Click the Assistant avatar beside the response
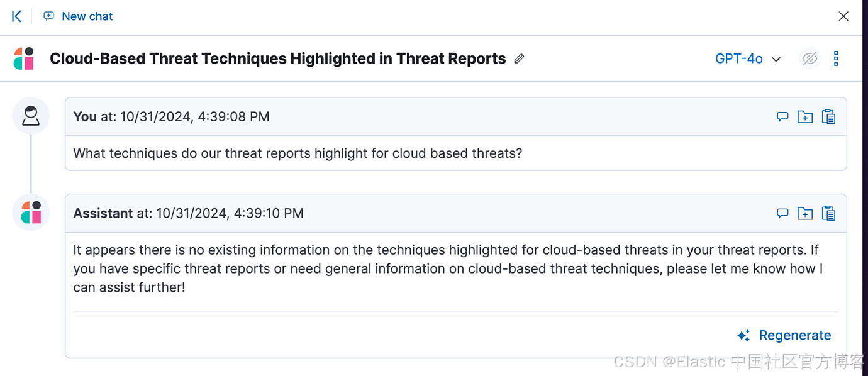The width and height of the screenshot is (868, 376). pyautogui.click(x=31, y=213)
